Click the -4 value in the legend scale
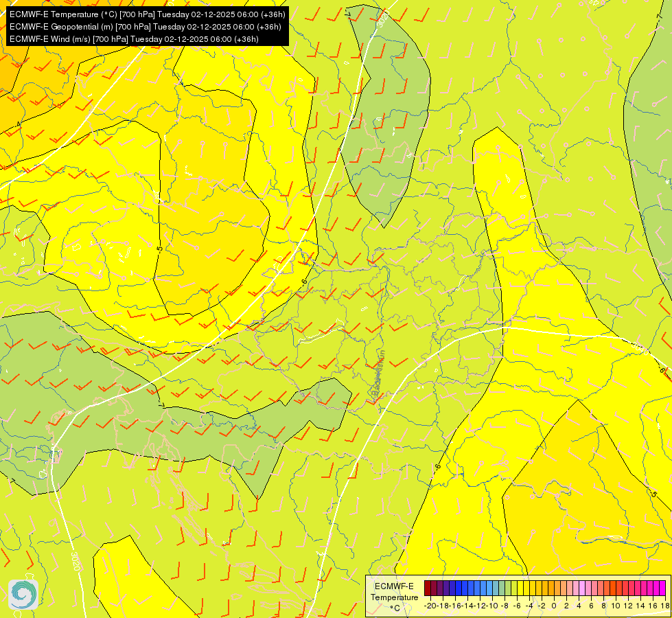 click(529, 606)
